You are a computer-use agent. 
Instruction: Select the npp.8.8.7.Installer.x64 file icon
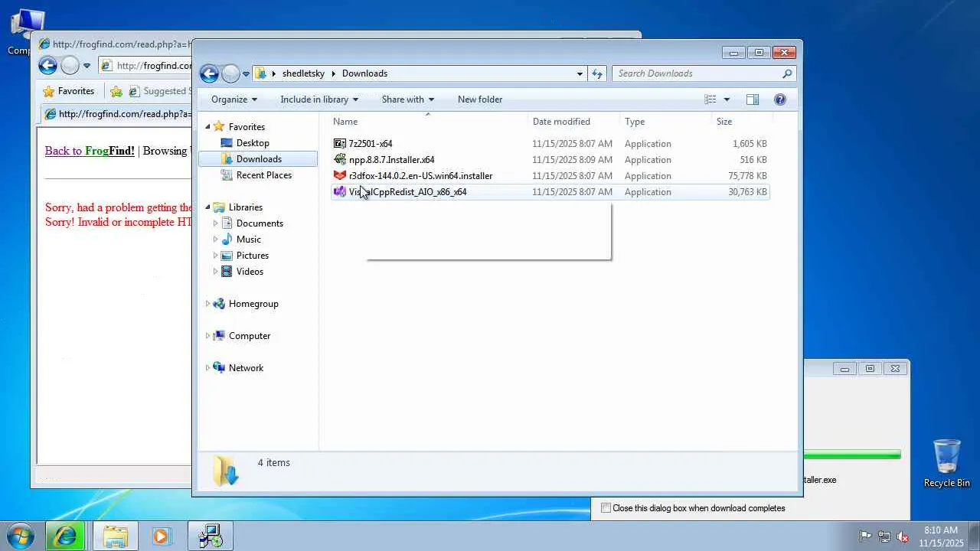pyautogui.click(x=340, y=160)
